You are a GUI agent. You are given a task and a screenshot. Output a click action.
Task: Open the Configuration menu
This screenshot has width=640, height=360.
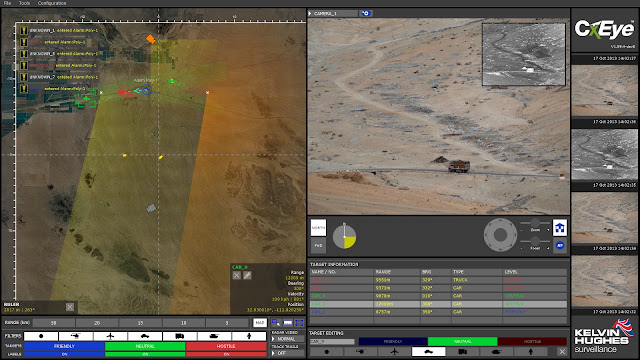click(x=52, y=3)
